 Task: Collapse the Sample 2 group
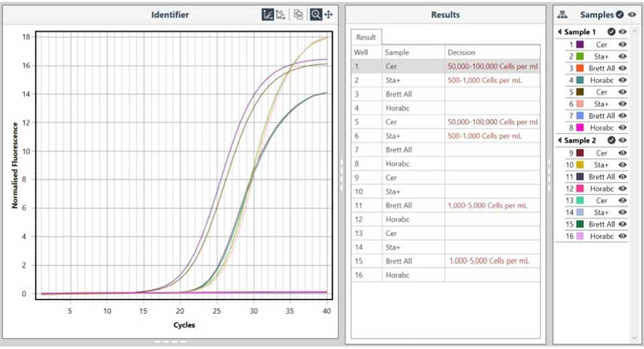560,140
